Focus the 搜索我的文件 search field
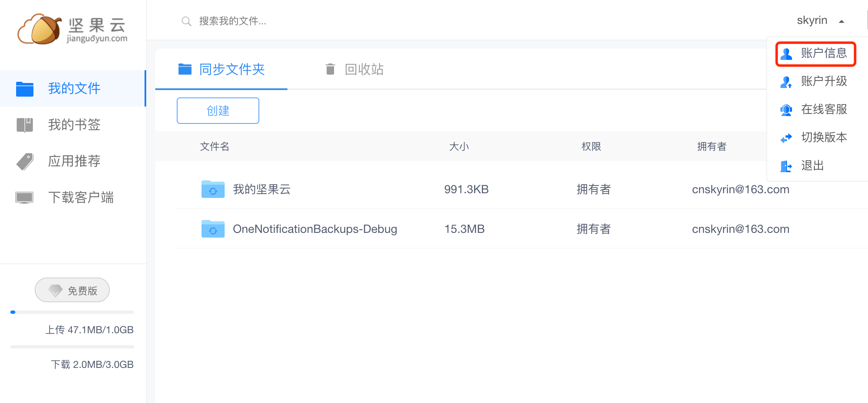868x403 pixels. (x=289, y=21)
